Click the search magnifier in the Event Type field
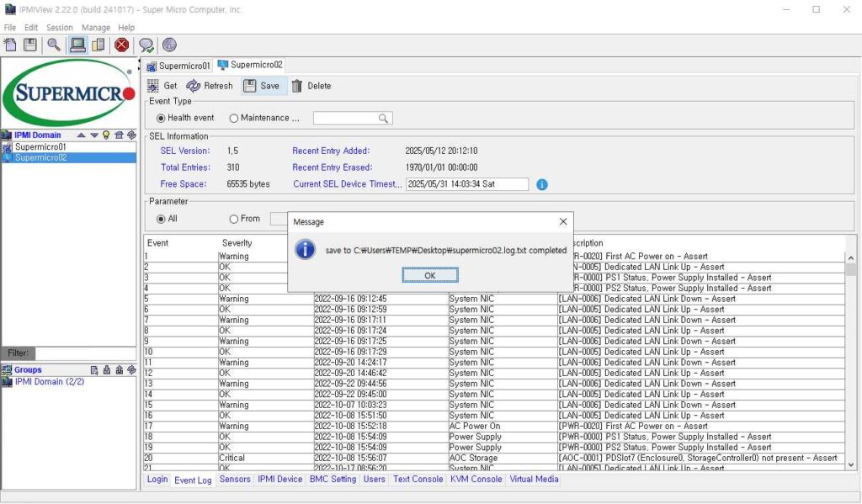 (x=383, y=118)
